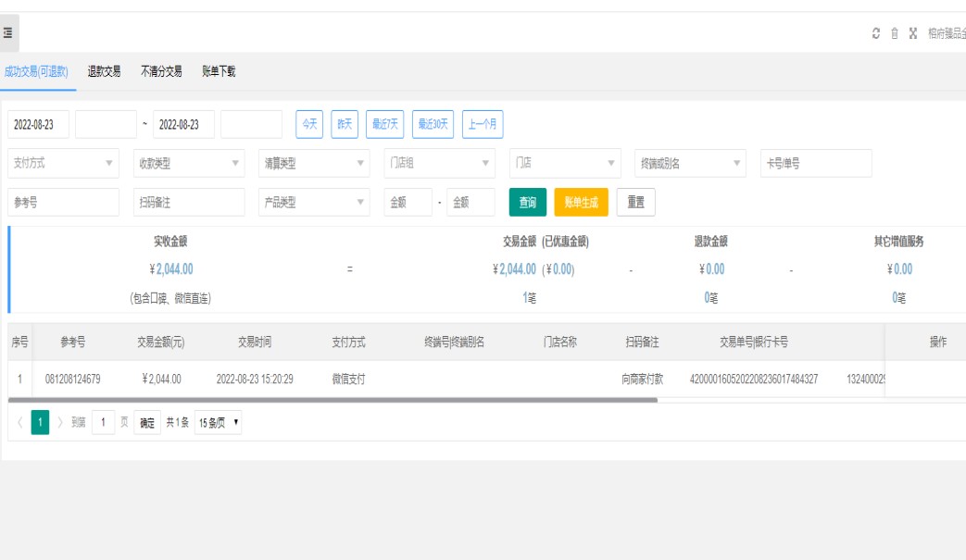Viewport: 966px width, 560px height.
Task: Collapse the sidebar using the menu icon
Action: [x=7, y=33]
